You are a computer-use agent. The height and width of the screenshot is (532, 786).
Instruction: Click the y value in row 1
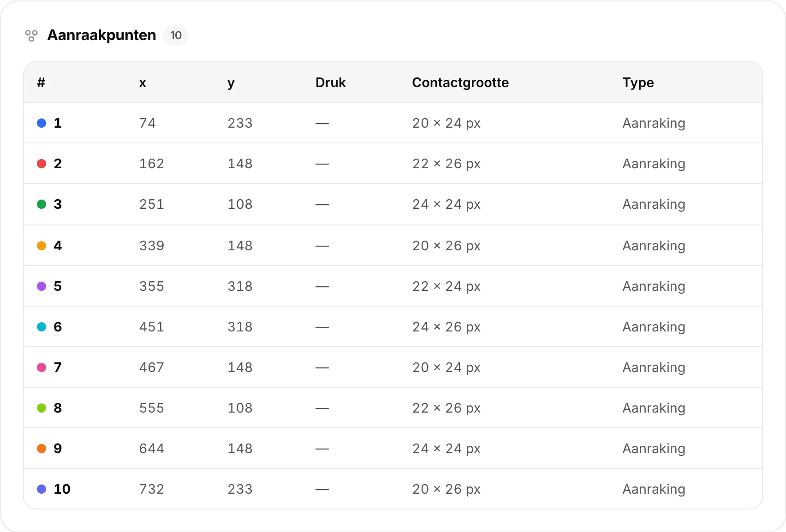coord(240,123)
